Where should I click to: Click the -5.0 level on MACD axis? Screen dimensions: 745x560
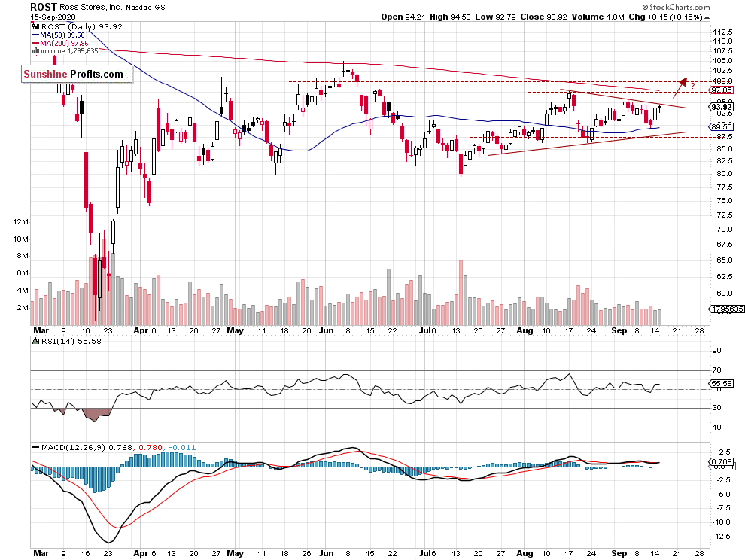coord(722,494)
